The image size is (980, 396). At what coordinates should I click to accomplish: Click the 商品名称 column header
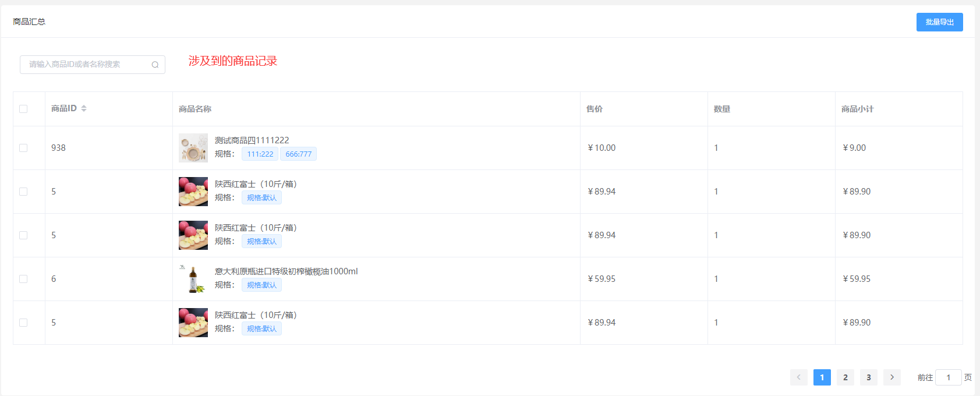pyautogui.click(x=195, y=109)
